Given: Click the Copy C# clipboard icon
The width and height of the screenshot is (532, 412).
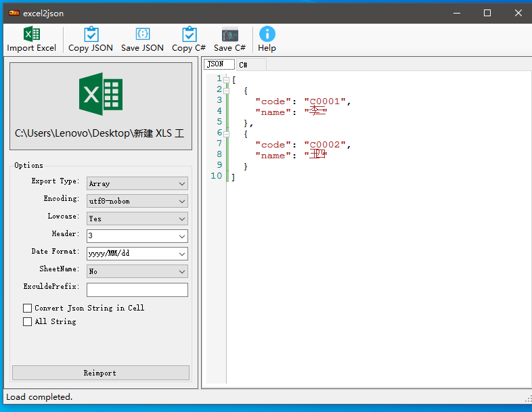Looking at the screenshot, I should [189, 35].
